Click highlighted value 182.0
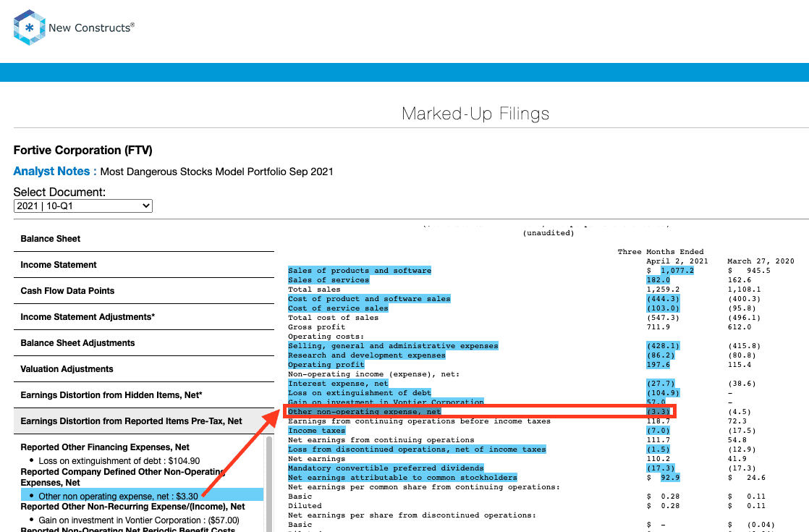The image size is (809, 532). (658, 279)
